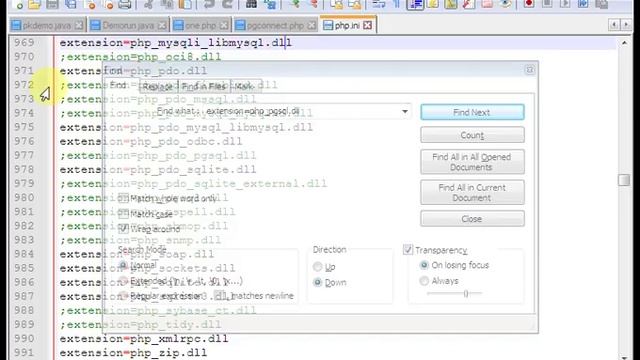This screenshot has width=640, height=360.
Task: Click the Open file folder toolbar icon
Action: pos(35,4)
